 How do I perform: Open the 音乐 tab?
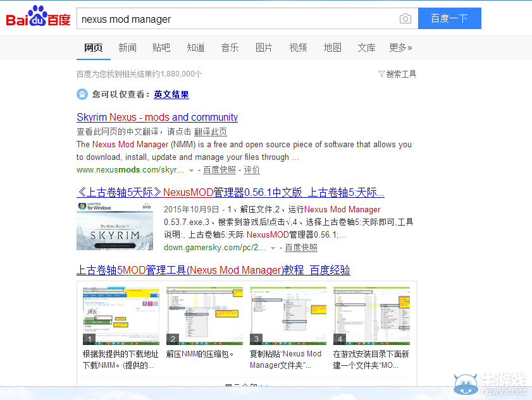230,47
